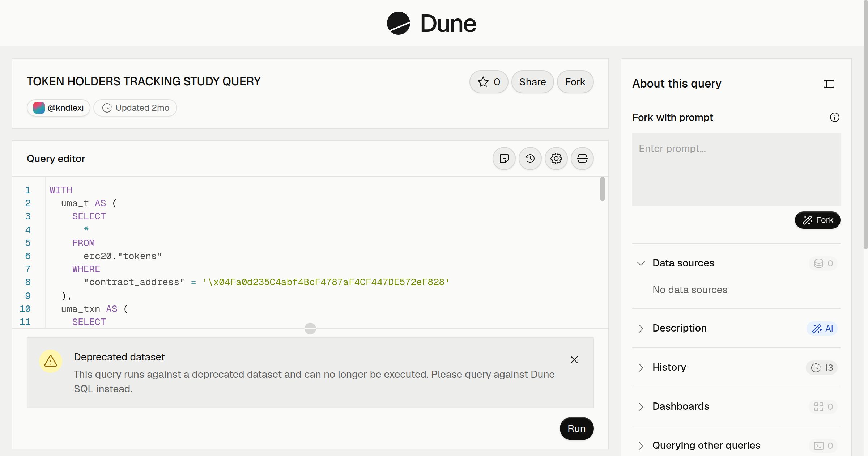
Task: Collapse the About this query side panel
Action: pyautogui.click(x=829, y=84)
